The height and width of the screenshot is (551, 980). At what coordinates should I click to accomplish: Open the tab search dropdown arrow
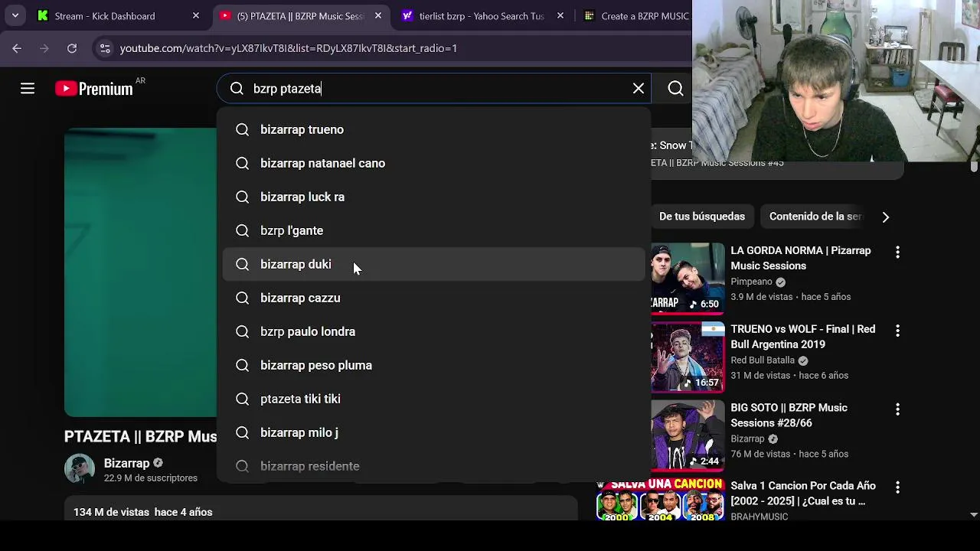point(15,15)
